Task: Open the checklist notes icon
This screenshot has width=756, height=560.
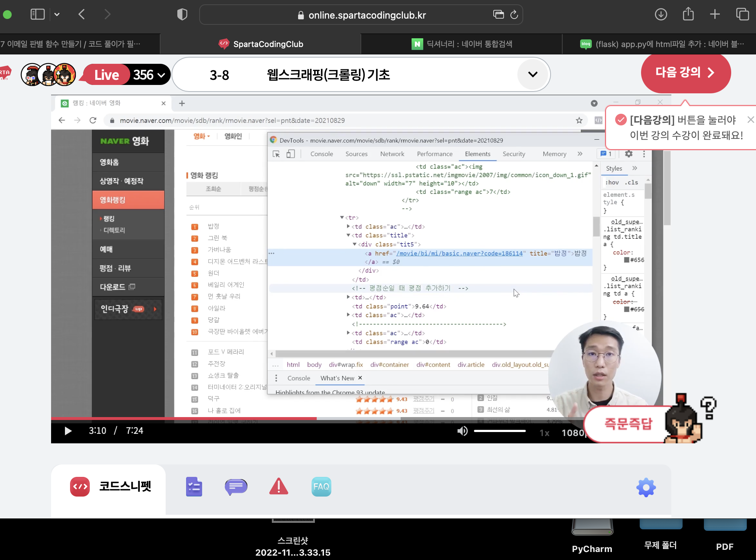Action: click(x=194, y=487)
